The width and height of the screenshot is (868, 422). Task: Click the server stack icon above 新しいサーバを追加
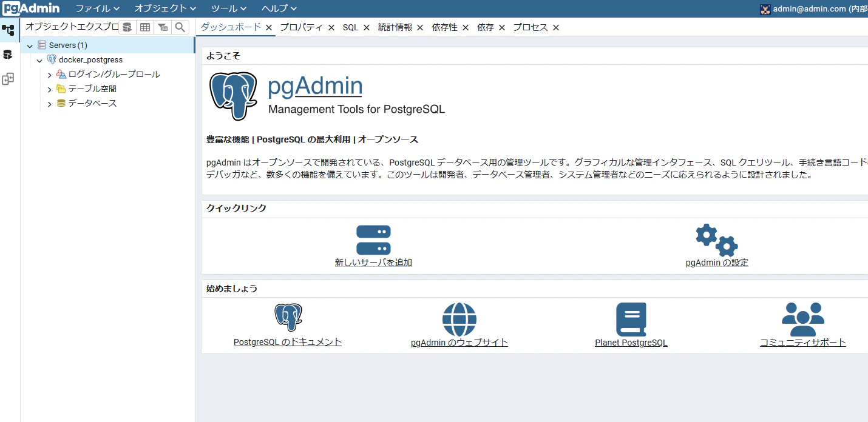[x=373, y=240]
